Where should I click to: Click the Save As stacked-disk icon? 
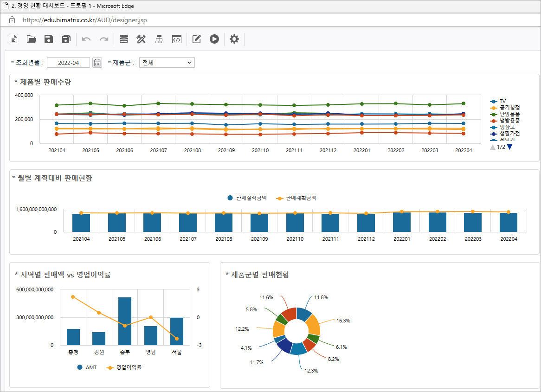click(x=66, y=39)
